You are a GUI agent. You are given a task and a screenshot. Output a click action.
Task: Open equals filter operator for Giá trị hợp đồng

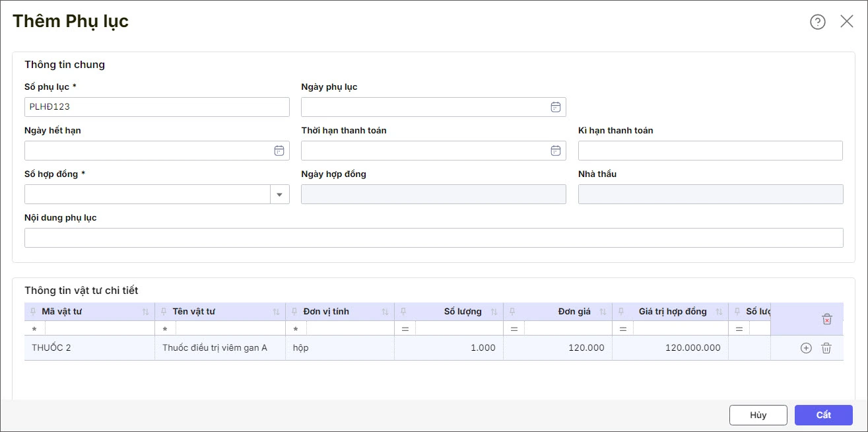point(622,329)
